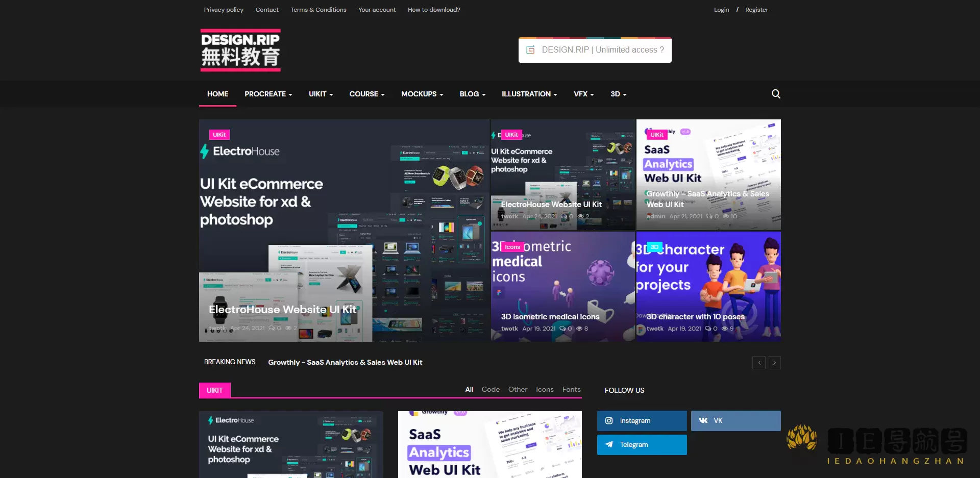The image size is (980, 478).
Task: Open the Privacy policy link
Action: [224, 10]
